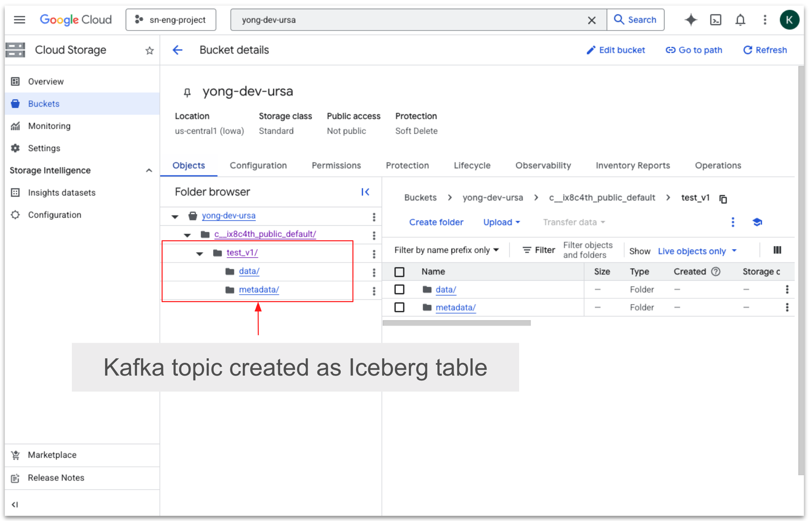
Task: Open the Gemini AI sparkle icon
Action: [x=691, y=20]
